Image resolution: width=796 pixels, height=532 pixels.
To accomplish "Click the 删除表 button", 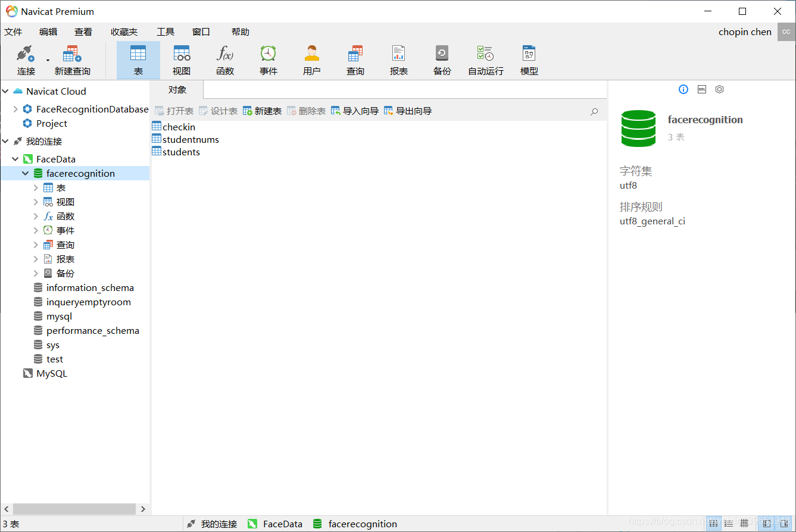I will click(x=306, y=111).
